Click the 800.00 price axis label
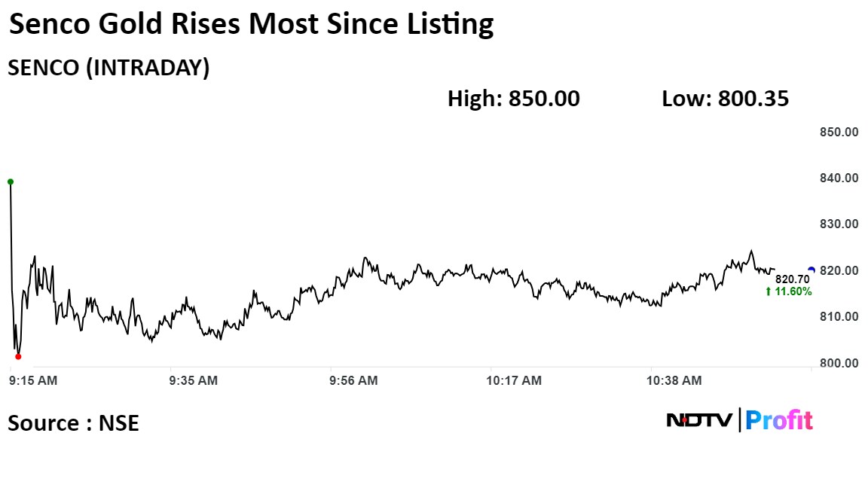 coord(839,363)
